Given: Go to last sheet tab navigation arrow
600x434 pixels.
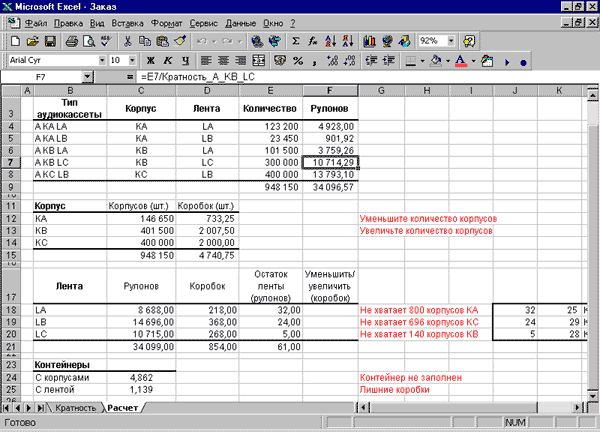Looking at the screenshot, I should click(40, 408).
